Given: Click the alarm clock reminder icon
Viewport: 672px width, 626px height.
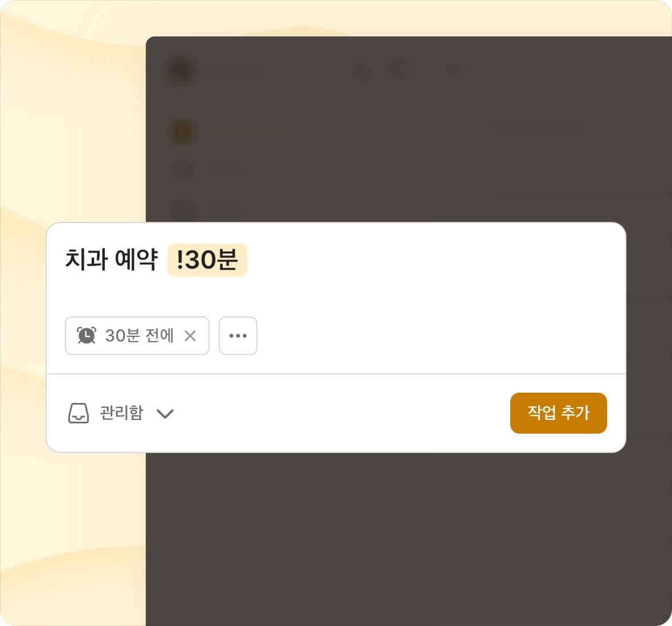Looking at the screenshot, I should [87, 335].
